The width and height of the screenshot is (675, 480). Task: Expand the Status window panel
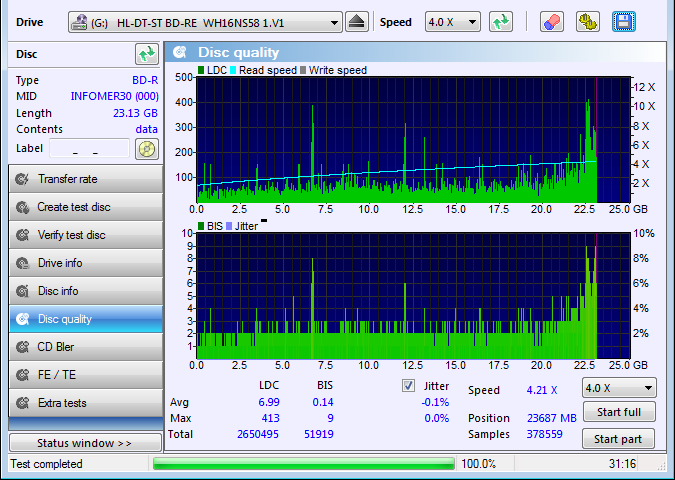[85, 443]
